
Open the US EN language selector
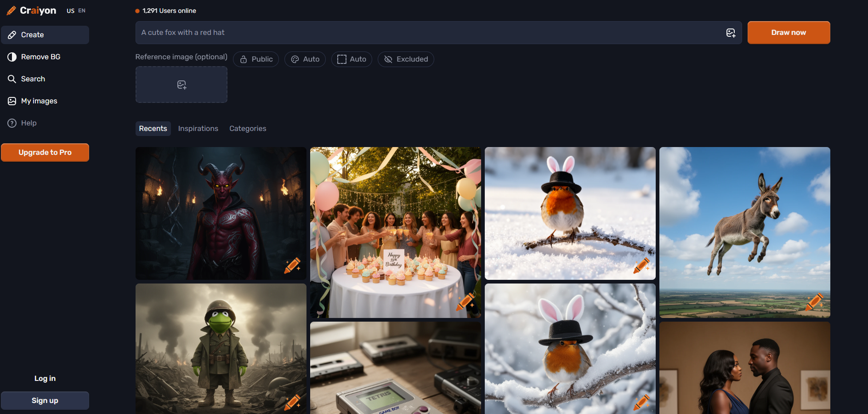76,11
